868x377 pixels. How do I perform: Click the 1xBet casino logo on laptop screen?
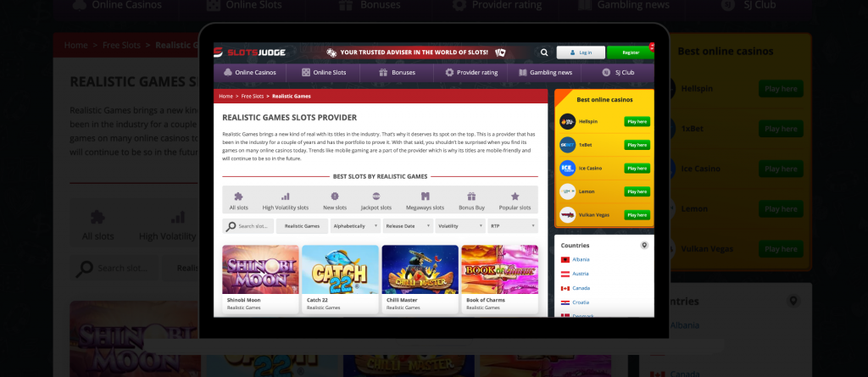click(x=567, y=145)
